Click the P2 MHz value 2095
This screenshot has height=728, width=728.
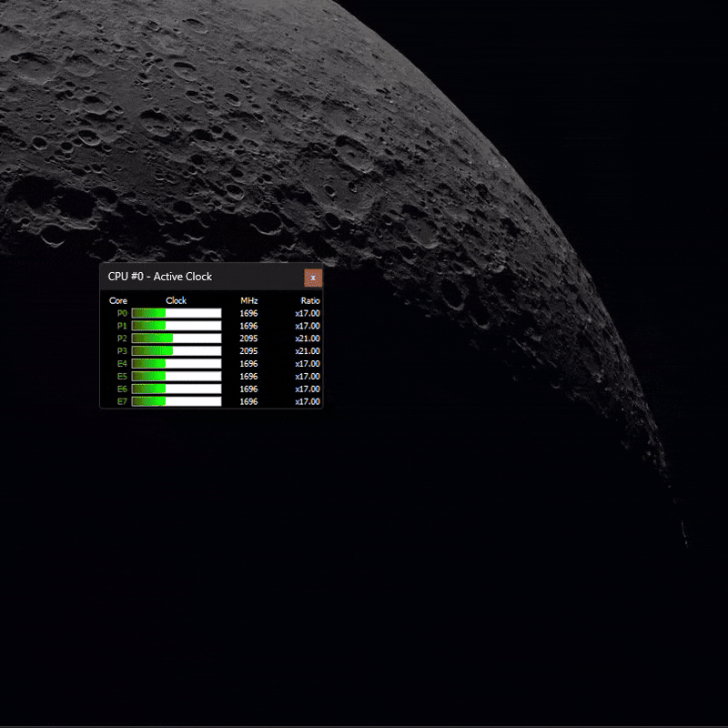click(x=248, y=339)
